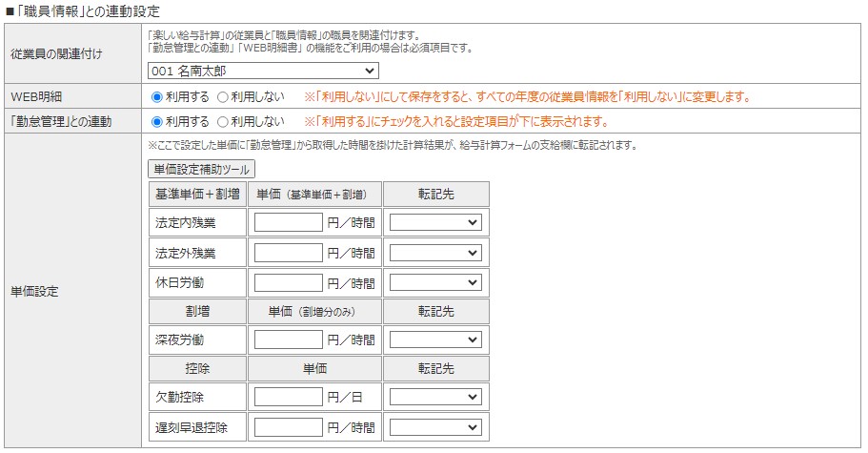This screenshot has width=868, height=453.
Task: Open the 転記先 dropdown for 法定外残業
Action: point(435,253)
